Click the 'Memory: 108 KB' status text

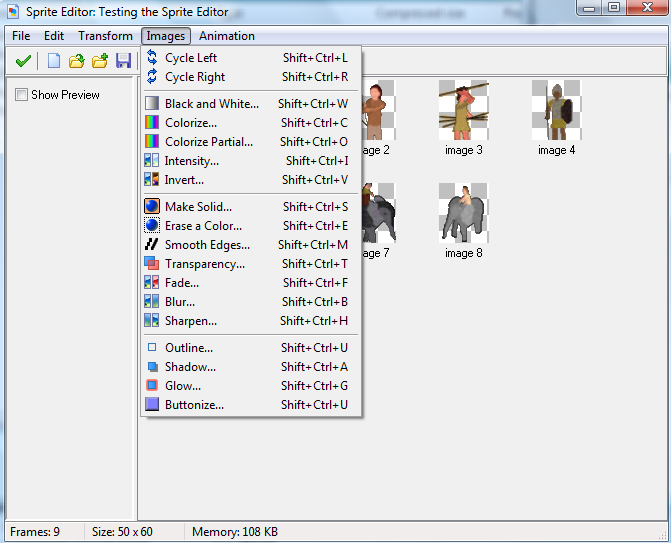pos(235,532)
